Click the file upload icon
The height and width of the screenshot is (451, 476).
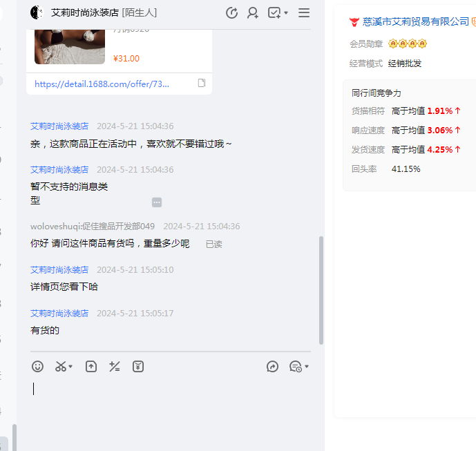coord(91,367)
